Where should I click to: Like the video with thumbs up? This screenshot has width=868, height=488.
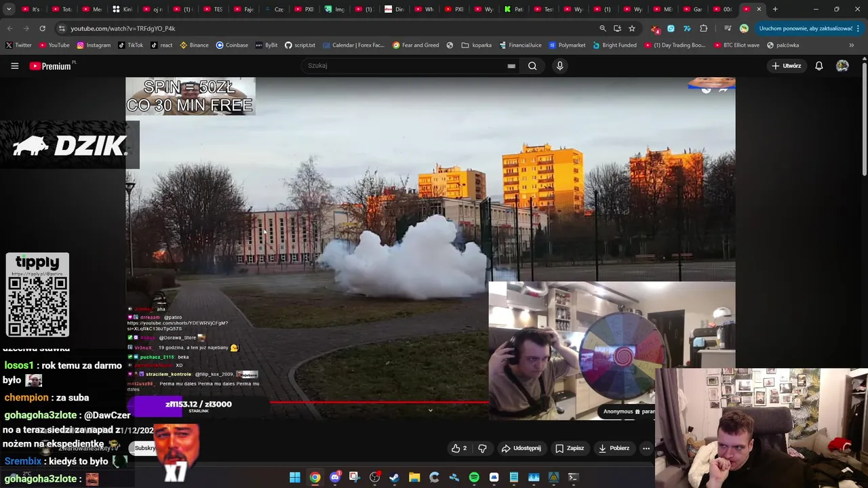459,448
